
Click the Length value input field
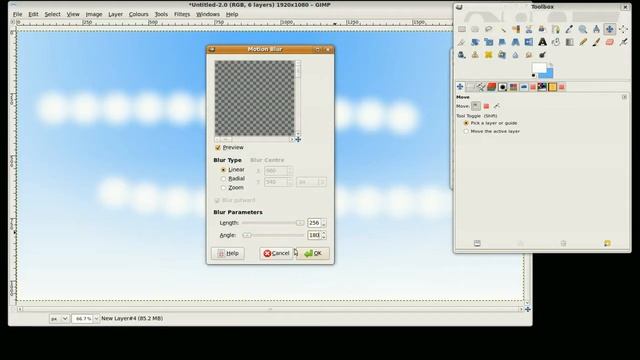click(314, 223)
